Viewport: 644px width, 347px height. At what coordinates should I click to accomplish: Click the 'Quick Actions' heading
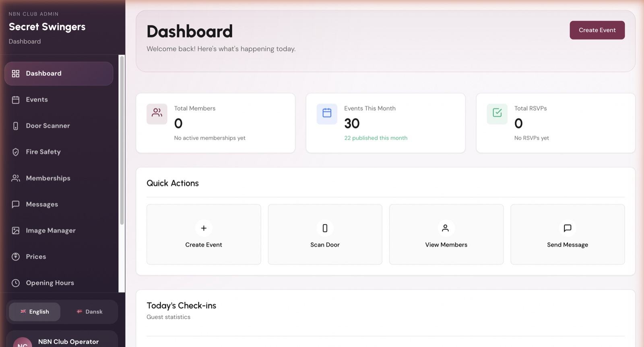[x=173, y=183]
